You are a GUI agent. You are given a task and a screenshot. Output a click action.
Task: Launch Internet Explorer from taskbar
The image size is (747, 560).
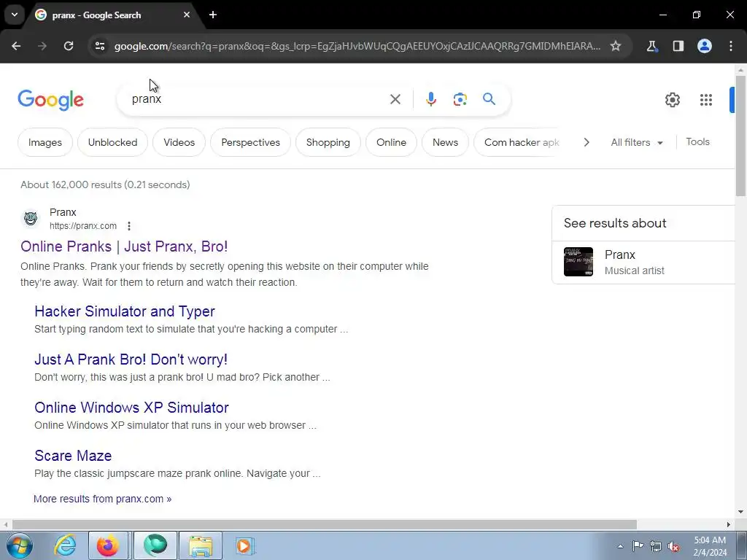(65, 545)
